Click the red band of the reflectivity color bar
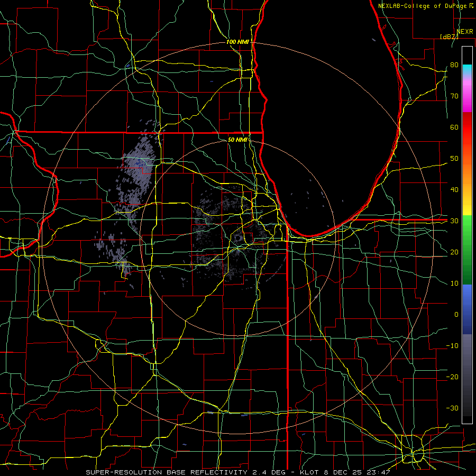Image resolution: width=476 pixels, height=476 pixels. (467, 127)
